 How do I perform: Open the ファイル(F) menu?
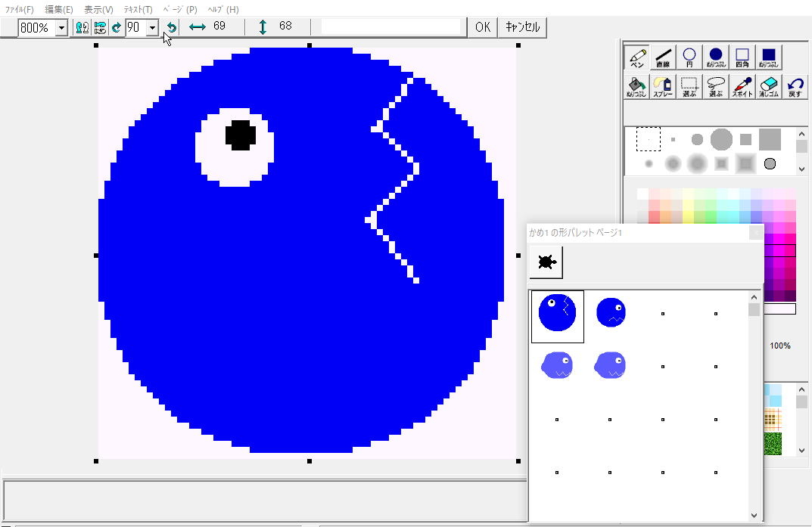[x=19, y=9]
